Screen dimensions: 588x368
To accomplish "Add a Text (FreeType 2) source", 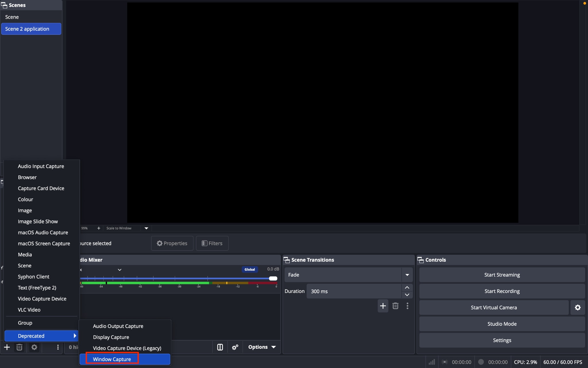I will [x=41, y=287].
